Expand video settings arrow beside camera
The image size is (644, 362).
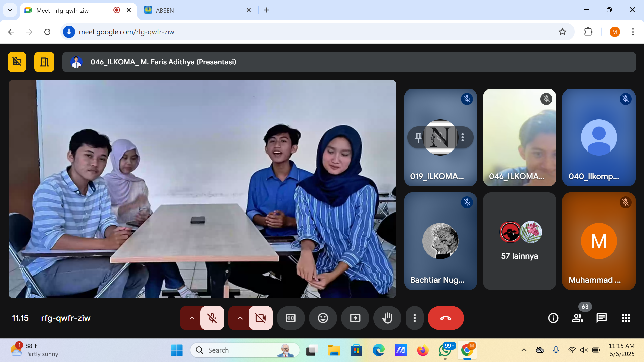[x=240, y=318]
